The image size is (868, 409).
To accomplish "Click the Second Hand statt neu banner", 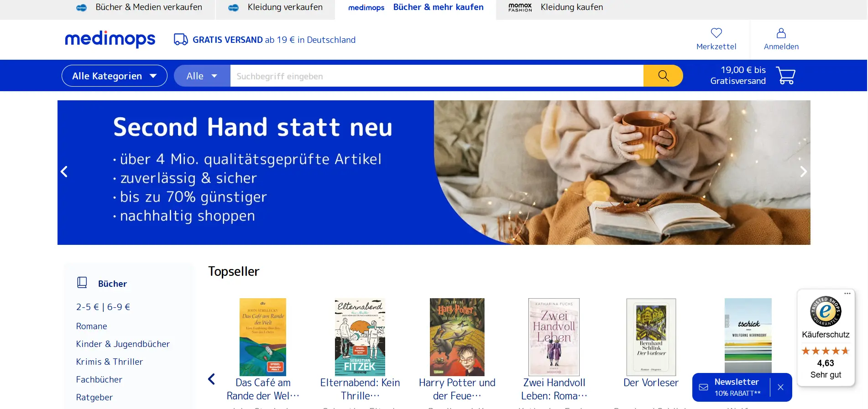I will tap(434, 172).
